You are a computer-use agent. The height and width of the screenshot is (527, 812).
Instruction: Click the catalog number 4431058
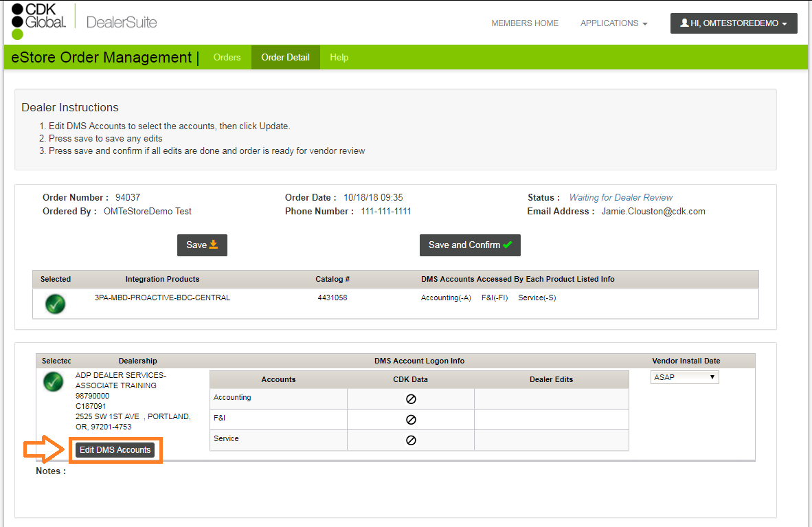(332, 298)
